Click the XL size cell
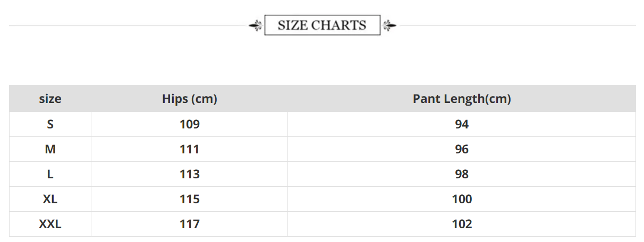 click(x=50, y=199)
